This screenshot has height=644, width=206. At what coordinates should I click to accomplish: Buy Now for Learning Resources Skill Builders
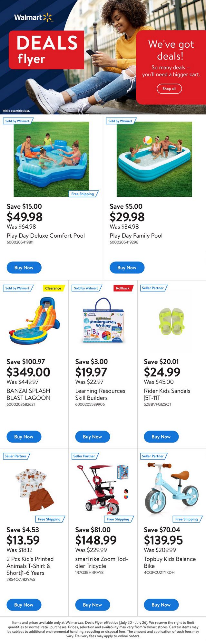(93, 437)
